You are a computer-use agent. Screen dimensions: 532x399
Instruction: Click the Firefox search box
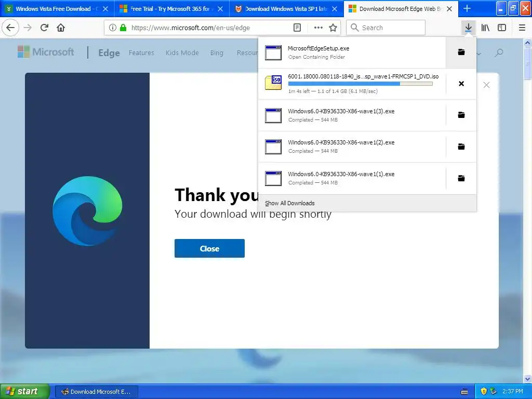click(386, 28)
